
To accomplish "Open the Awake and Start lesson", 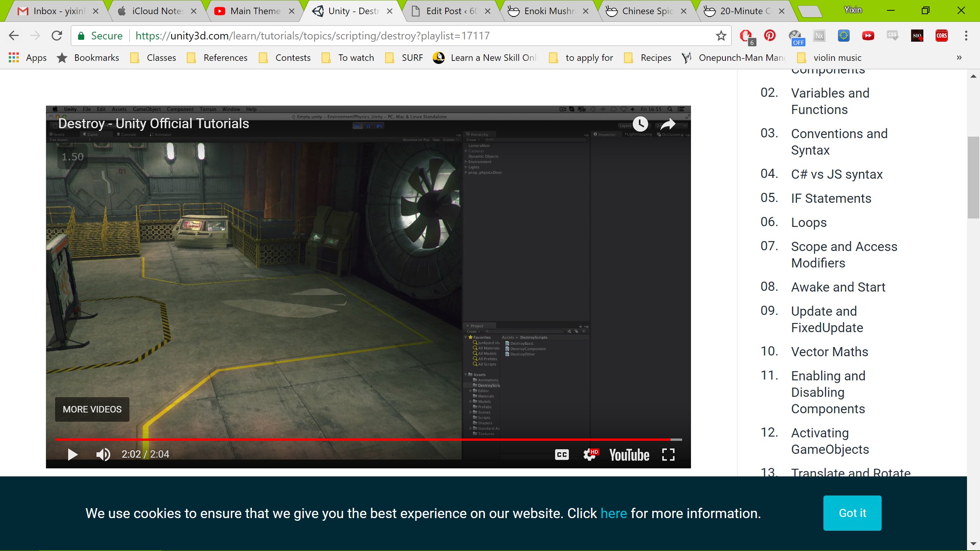I will [x=838, y=287].
